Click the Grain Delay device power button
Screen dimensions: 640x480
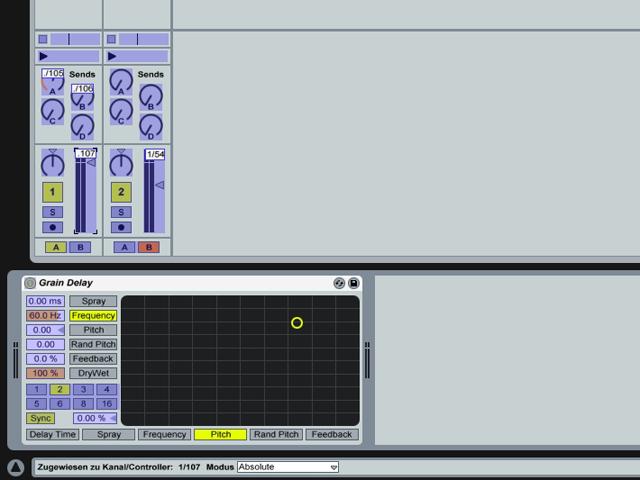(x=30, y=283)
